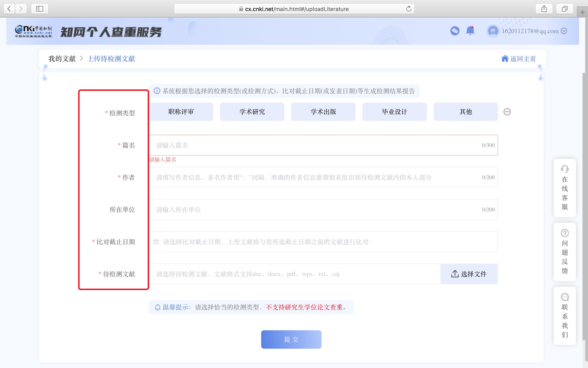Click the 比对截止日期 label
Image resolution: width=588 pixels, height=368 pixels.
pos(116,242)
